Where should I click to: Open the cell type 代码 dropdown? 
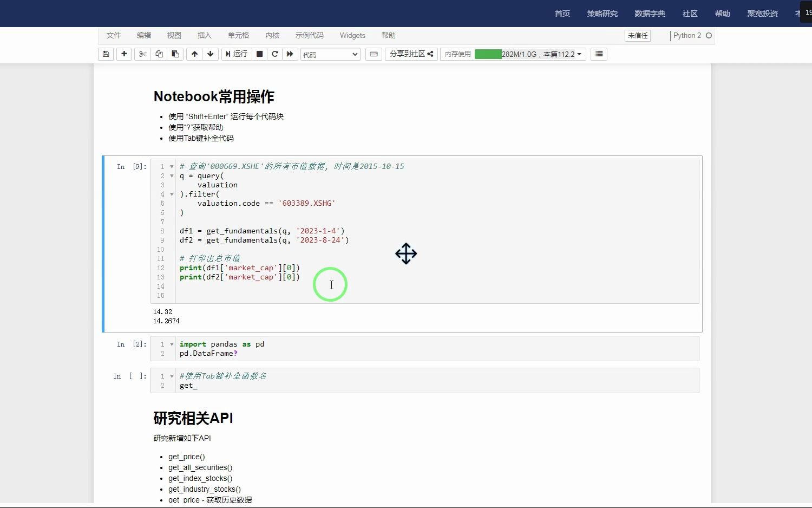pos(330,54)
